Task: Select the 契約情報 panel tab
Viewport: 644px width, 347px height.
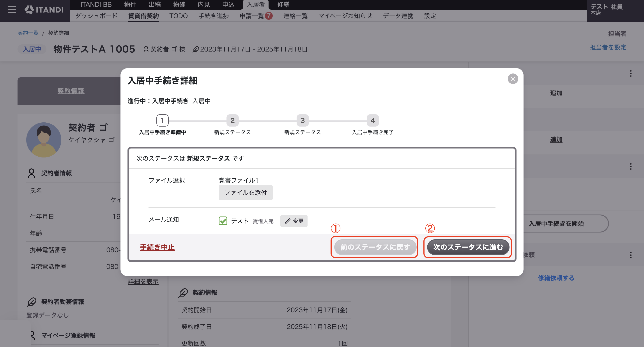Action: point(71,91)
